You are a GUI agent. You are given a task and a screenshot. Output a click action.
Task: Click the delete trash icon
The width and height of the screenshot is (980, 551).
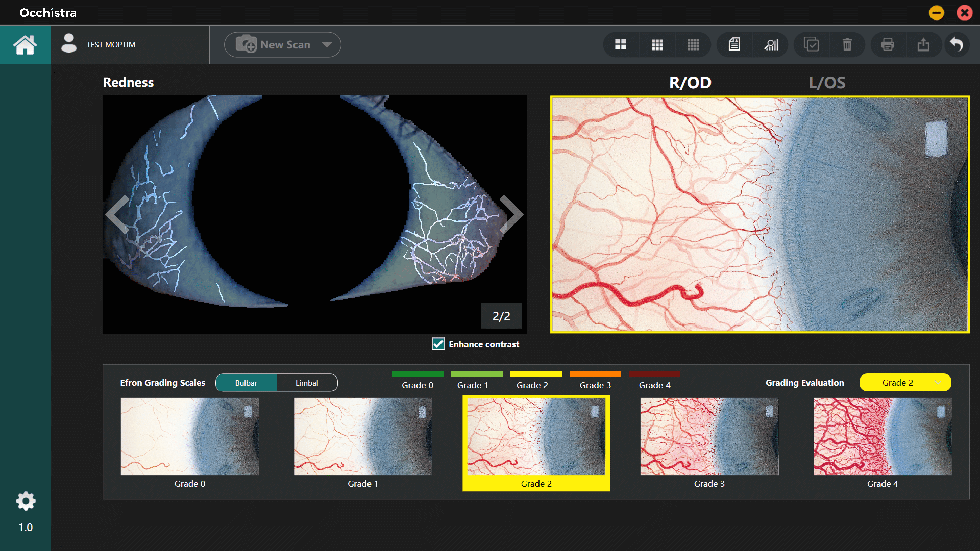coord(847,45)
